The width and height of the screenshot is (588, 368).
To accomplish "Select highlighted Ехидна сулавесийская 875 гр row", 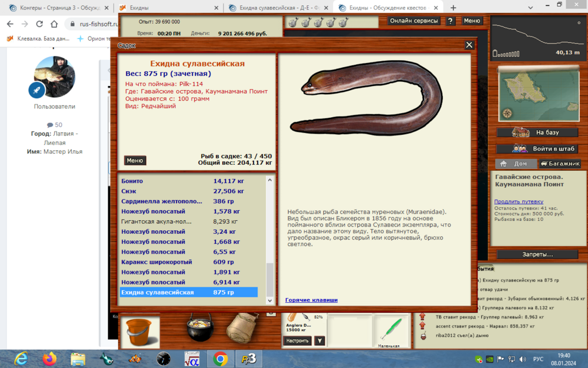I will 189,292.
